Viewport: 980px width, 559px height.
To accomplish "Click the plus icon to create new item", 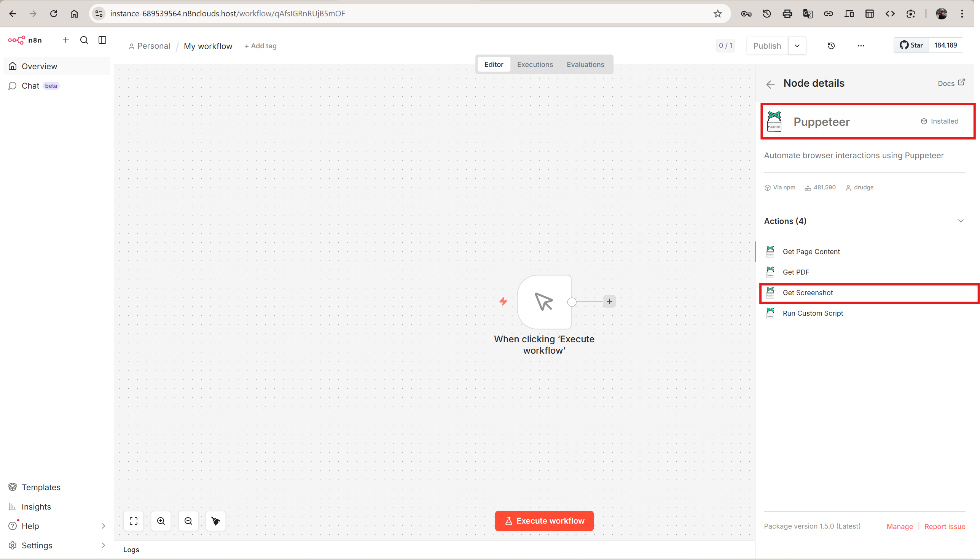I will tap(66, 40).
